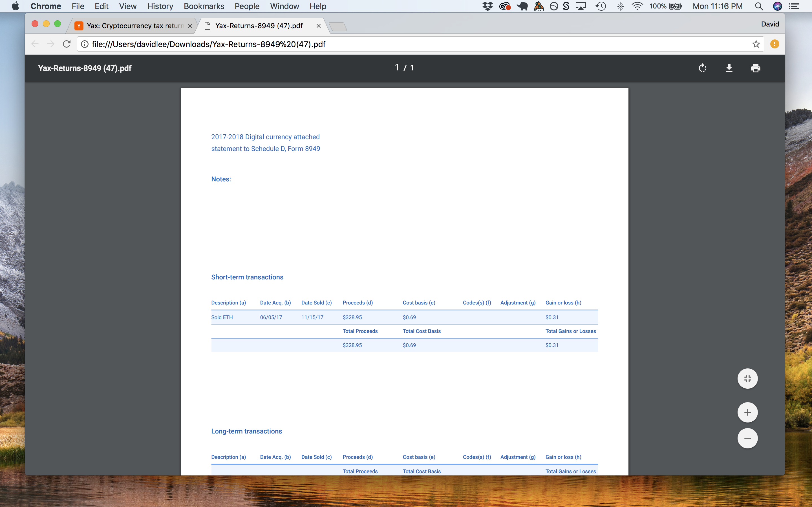This screenshot has width=812, height=507.
Task: Click the PDF page number indicator
Action: (x=397, y=68)
